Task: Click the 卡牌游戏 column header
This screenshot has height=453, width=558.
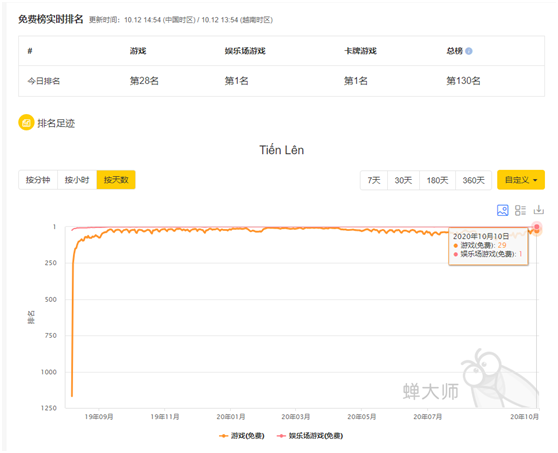Action: [360, 51]
